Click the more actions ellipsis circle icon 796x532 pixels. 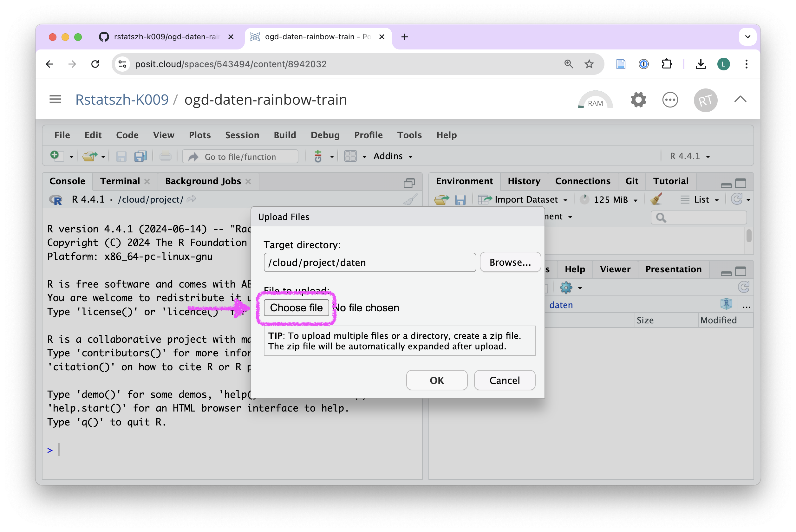click(x=670, y=100)
